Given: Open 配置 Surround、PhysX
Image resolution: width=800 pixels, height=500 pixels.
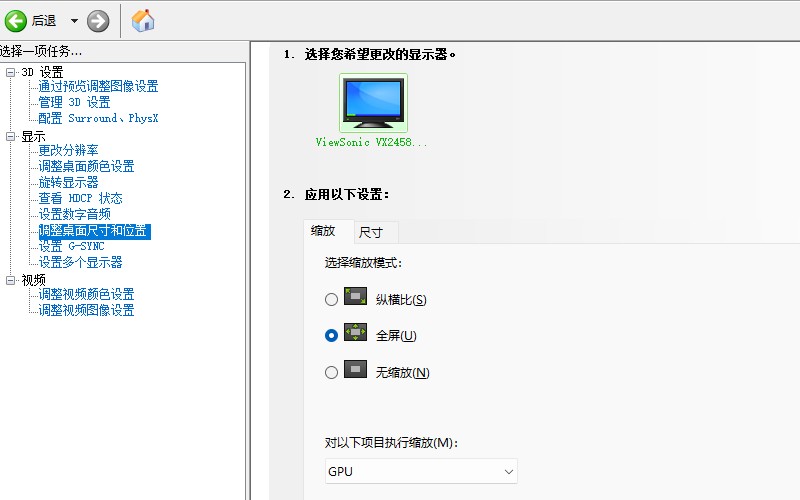Looking at the screenshot, I should click(98, 118).
